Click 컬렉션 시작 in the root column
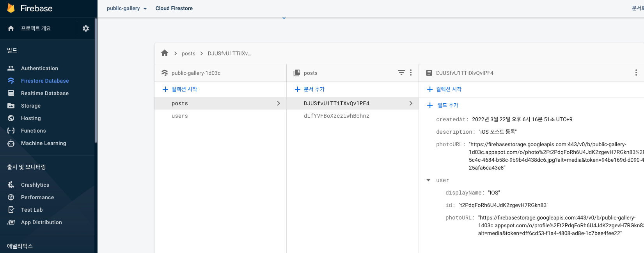644x253 pixels. 180,89
